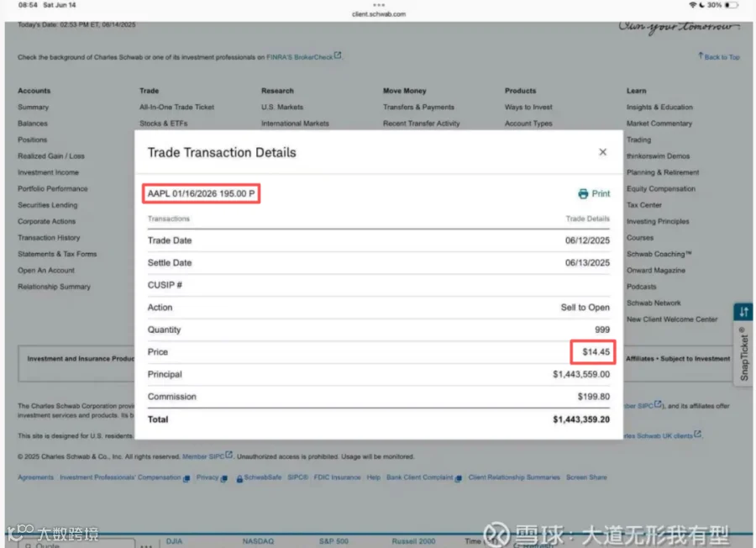Image resolution: width=756 pixels, height=548 pixels.
Task: Open FDIC Insurance footer link
Action: (x=337, y=477)
